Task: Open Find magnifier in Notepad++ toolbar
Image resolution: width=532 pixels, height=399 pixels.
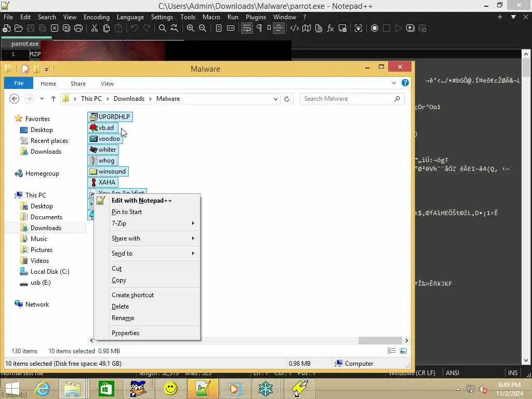Action: coord(163,29)
